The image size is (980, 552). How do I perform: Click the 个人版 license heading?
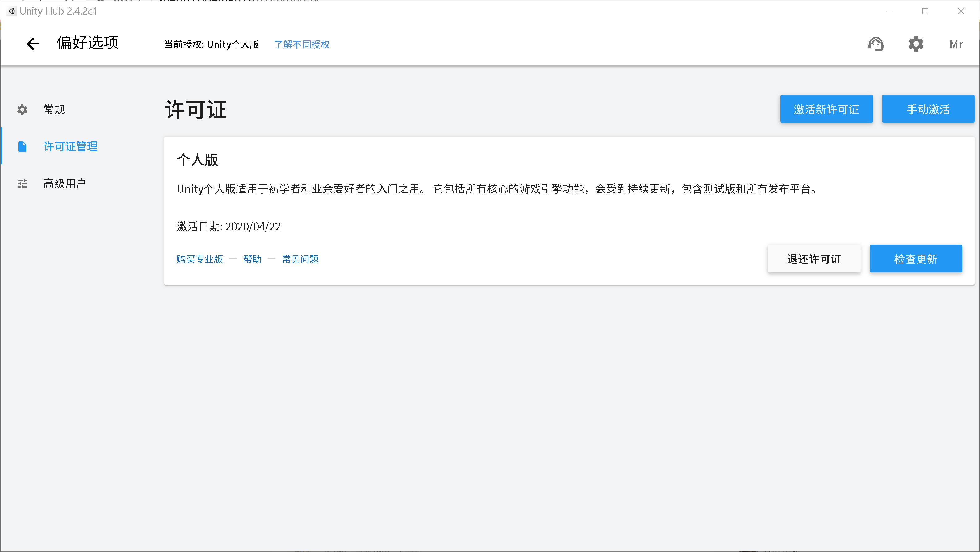197,160
